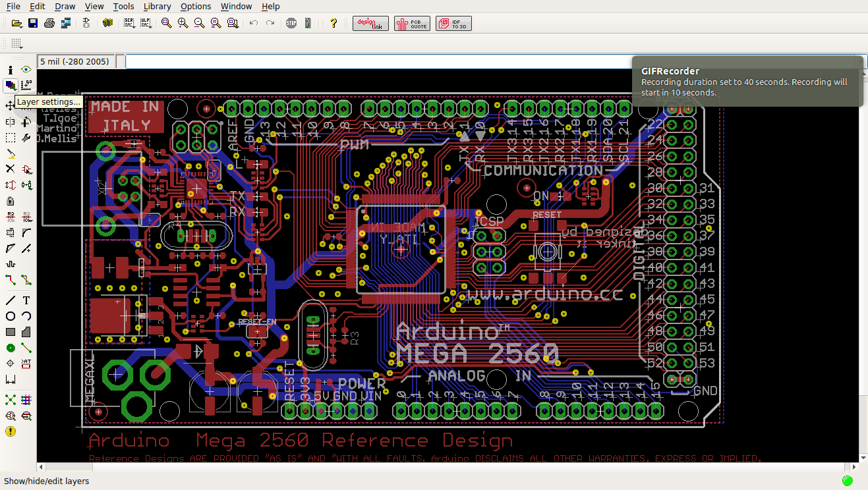Select the Ripup tool

26,280
